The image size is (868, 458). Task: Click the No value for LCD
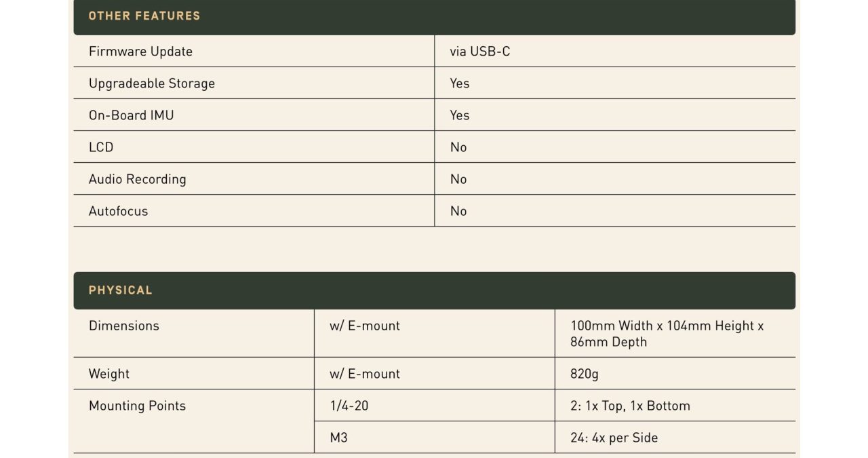coord(458,147)
